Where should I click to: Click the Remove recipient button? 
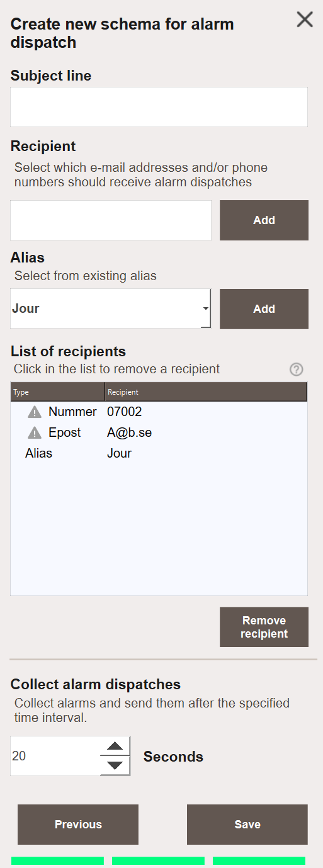click(x=264, y=627)
